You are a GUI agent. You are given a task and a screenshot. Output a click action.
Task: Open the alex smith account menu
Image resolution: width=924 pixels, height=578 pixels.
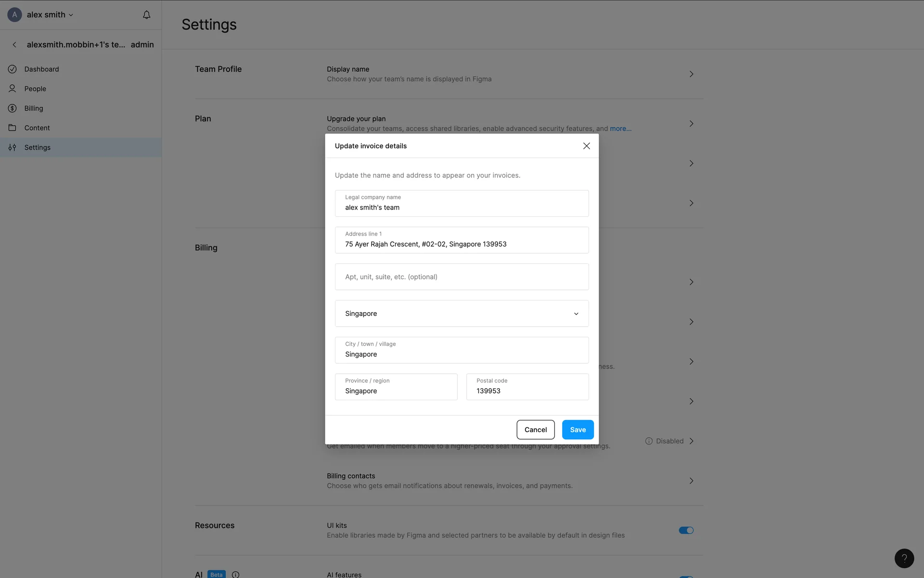(x=50, y=15)
